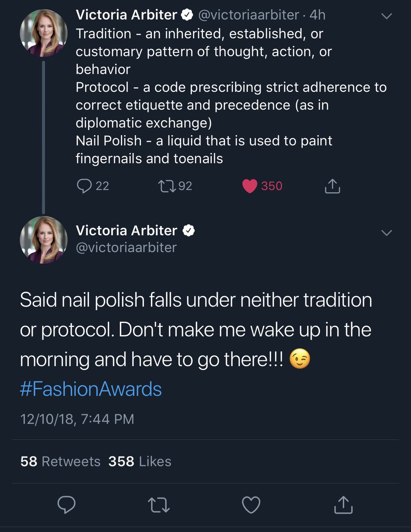Open the second tweet's chevron dropdown menu

tap(387, 233)
